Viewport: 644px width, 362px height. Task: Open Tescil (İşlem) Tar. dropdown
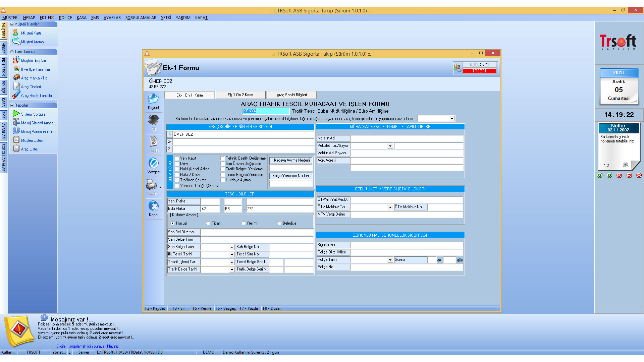click(x=232, y=262)
